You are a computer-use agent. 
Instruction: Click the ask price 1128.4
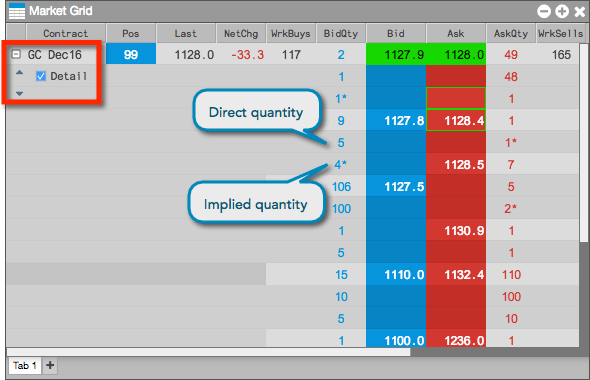[456, 120]
